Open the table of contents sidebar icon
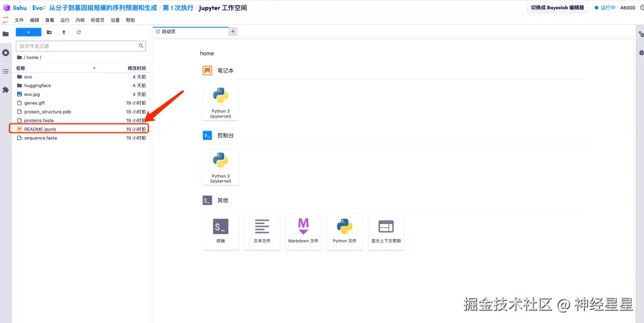Image resolution: width=644 pixels, height=323 pixels. click(x=6, y=72)
